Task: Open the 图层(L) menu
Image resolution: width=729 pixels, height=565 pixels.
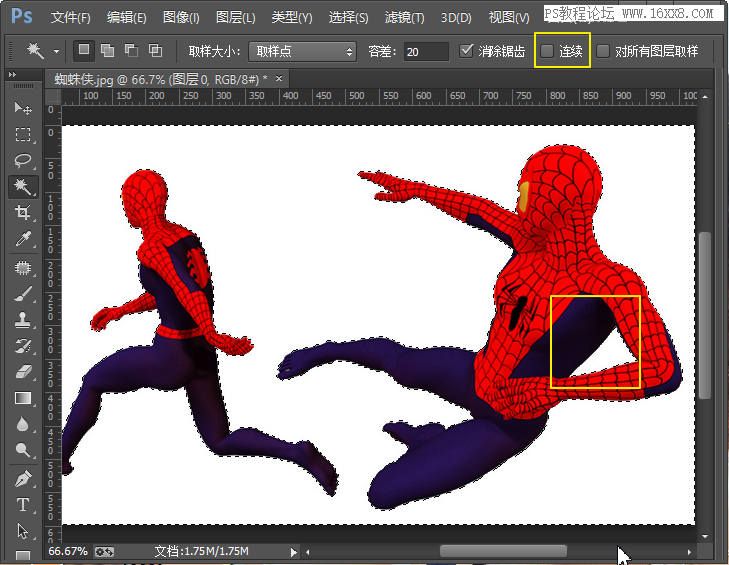Action: 236,18
